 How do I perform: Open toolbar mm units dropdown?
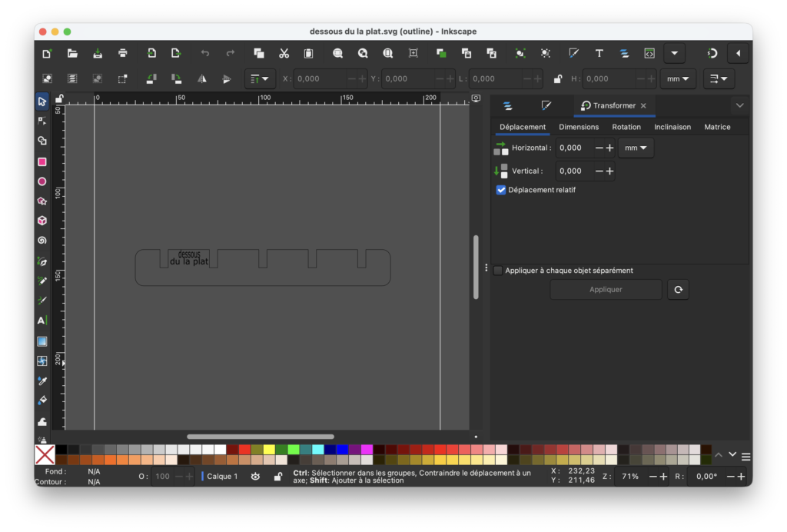(678, 78)
